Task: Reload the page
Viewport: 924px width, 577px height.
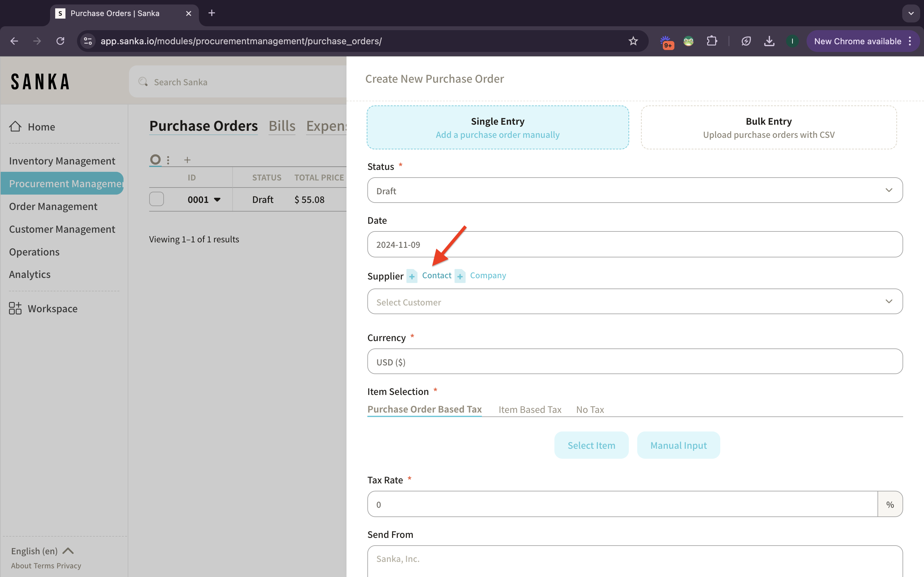Action: pos(60,41)
